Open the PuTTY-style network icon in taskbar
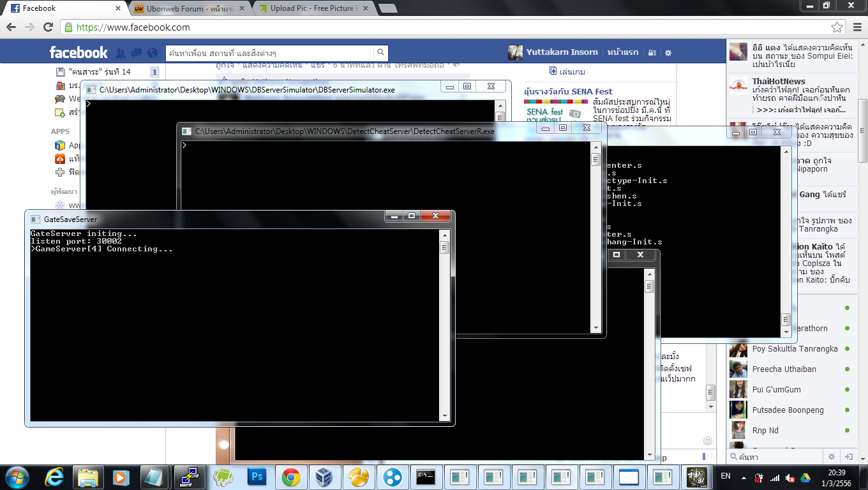Image resolution: width=868 pixels, height=490 pixels. point(189,477)
